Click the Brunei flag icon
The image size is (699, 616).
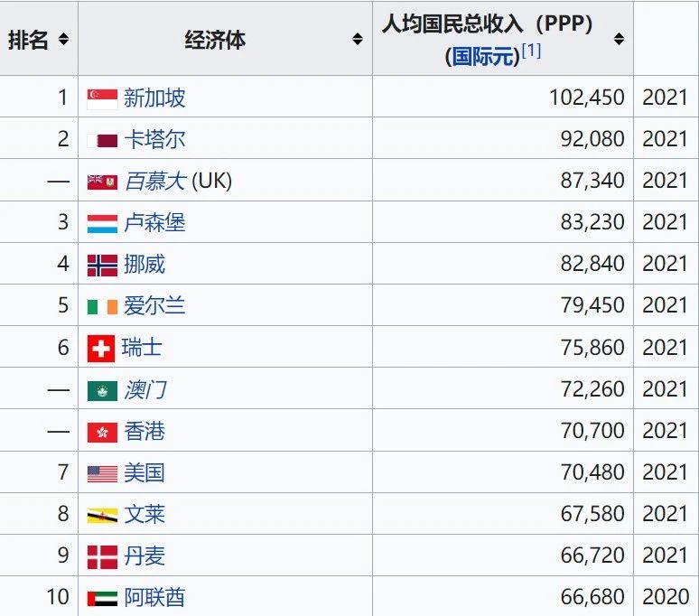[102, 516]
